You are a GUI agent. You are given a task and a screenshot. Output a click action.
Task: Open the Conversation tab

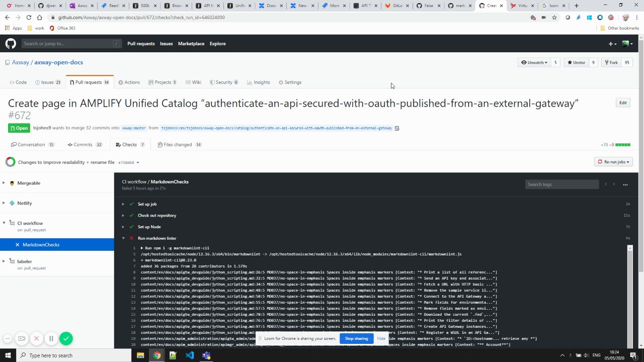[33, 145]
